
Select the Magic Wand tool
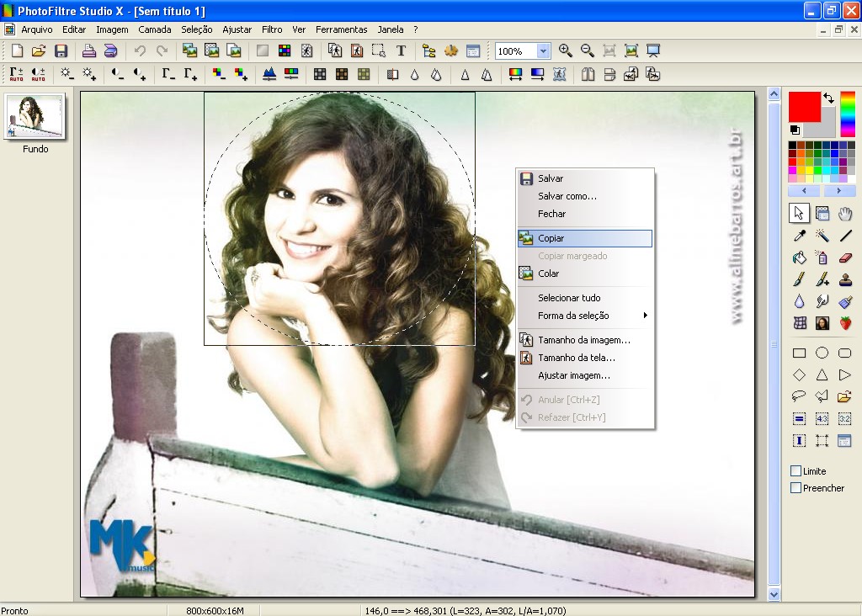(x=821, y=236)
